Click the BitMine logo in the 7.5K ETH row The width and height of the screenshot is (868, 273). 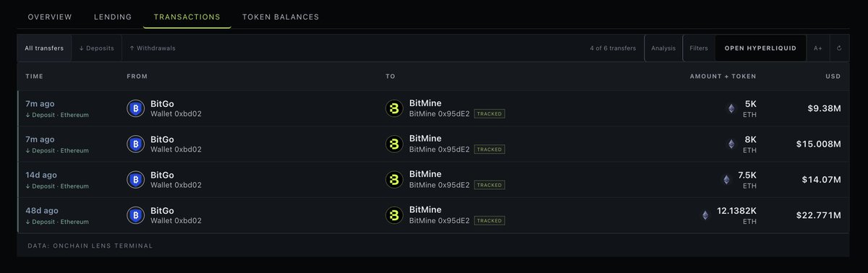click(394, 180)
